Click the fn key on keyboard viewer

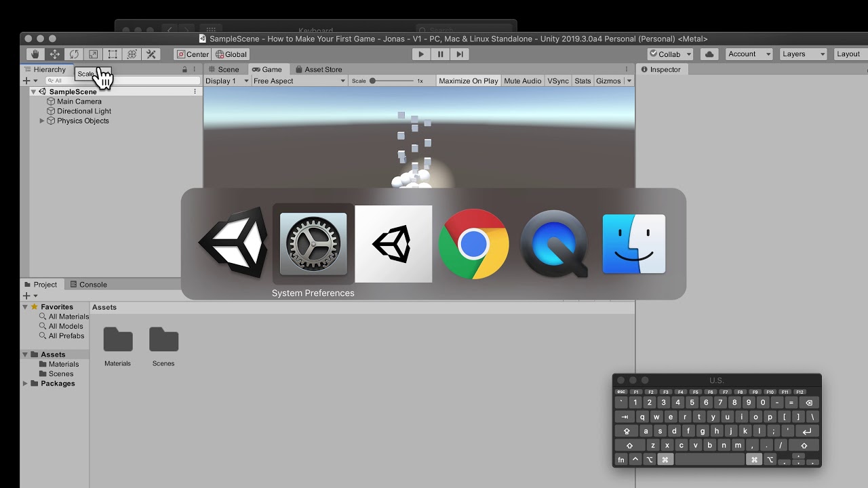(x=621, y=460)
